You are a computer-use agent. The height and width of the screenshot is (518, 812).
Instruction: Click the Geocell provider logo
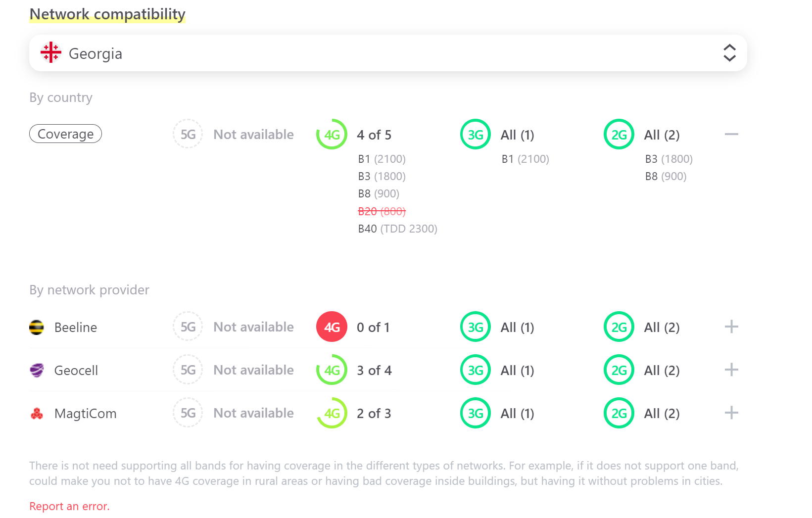(37, 371)
